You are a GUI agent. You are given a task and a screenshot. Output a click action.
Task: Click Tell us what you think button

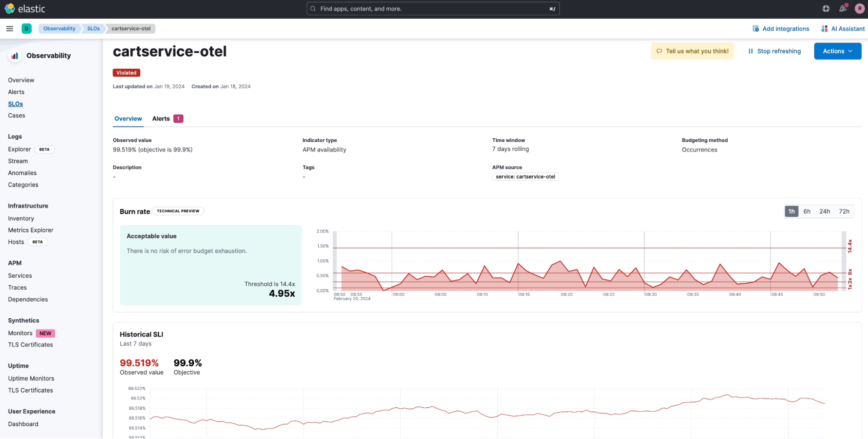tap(692, 51)
